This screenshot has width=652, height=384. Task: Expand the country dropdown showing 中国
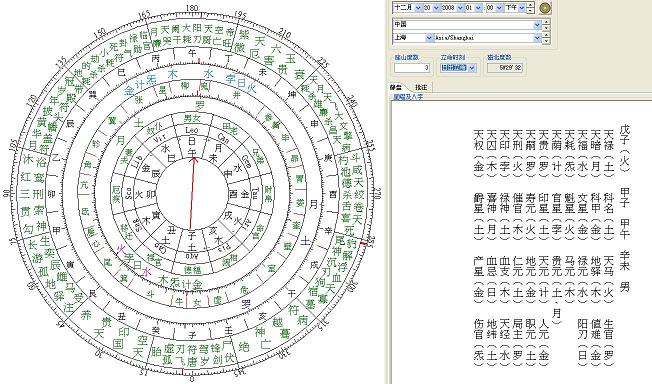click(467, 25)
